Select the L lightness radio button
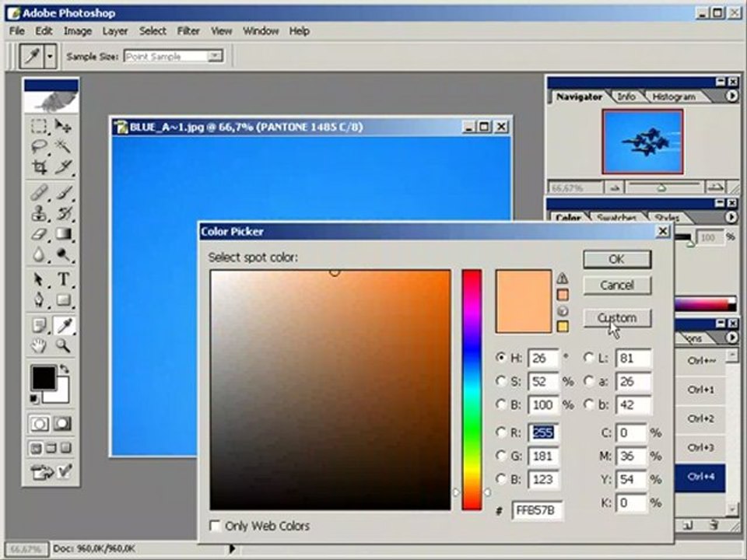747x560 pixels. [x=589, y=358]
